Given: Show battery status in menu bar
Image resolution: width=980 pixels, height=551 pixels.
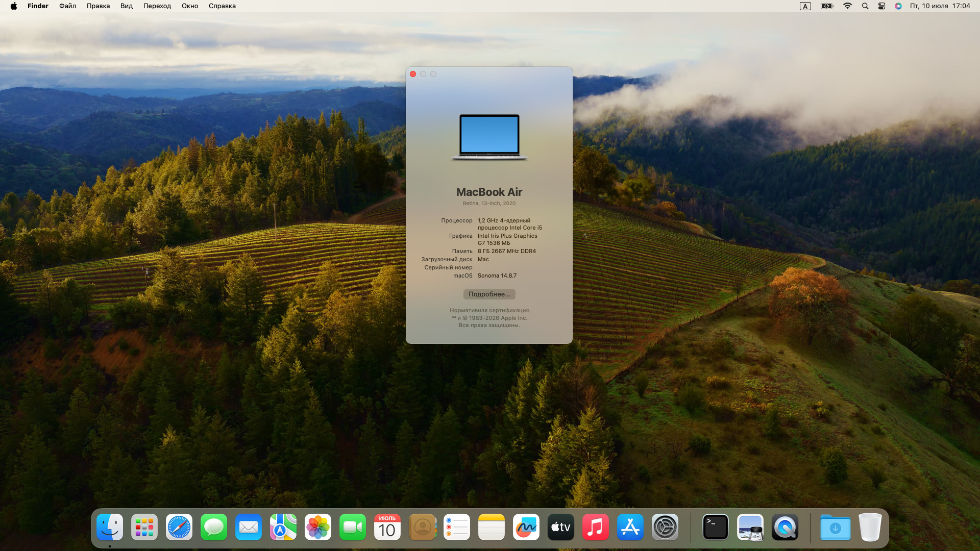Looking at the screenshot, I should [x=827, y=6].
